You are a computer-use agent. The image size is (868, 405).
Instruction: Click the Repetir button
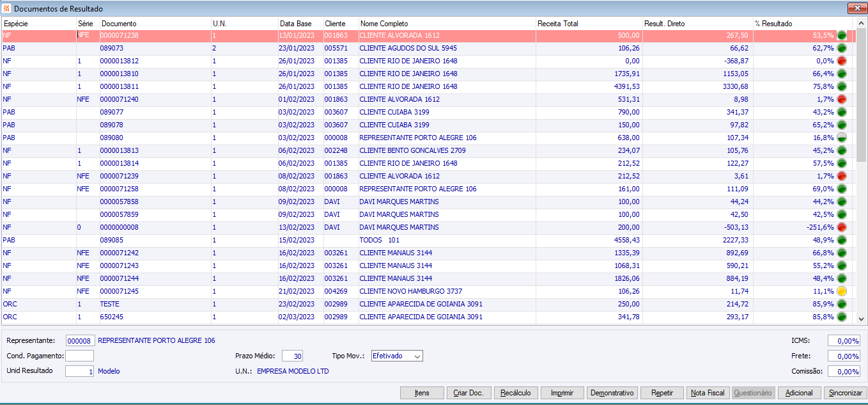pyautogui.click(x=662, y=393)
